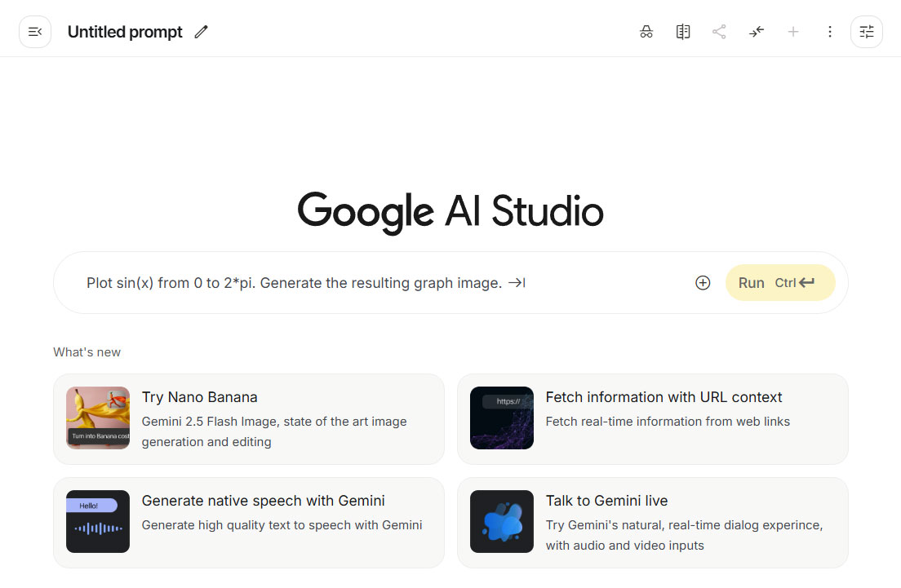Click the pencil icon to rename prompt

tap(201, 32)
